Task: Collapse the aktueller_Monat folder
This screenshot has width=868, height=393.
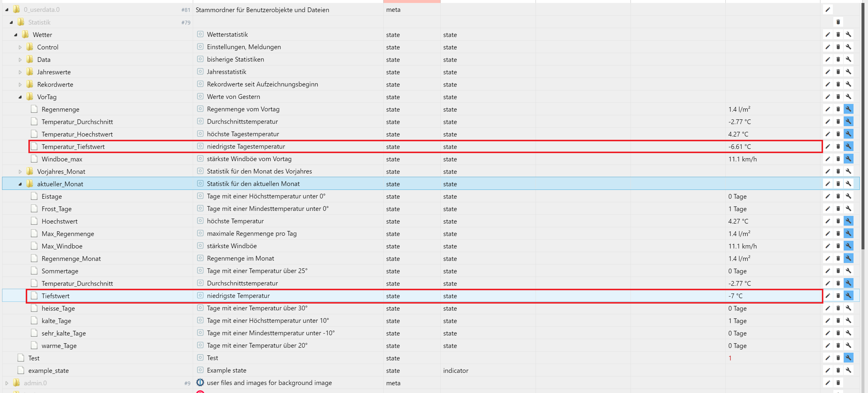Action: (x=20, y=184)
